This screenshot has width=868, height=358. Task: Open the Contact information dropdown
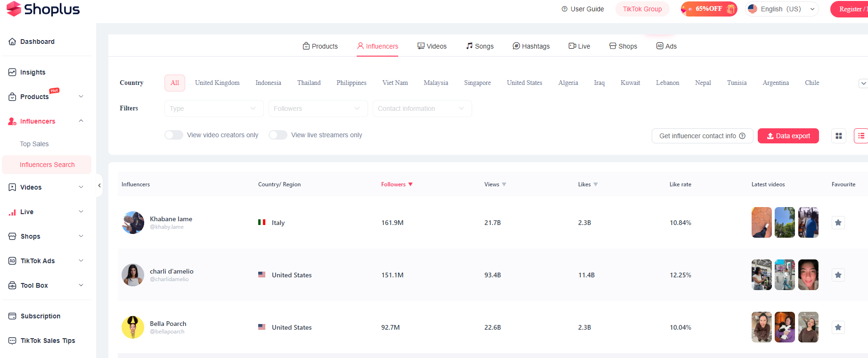click(x=422, y=108)
